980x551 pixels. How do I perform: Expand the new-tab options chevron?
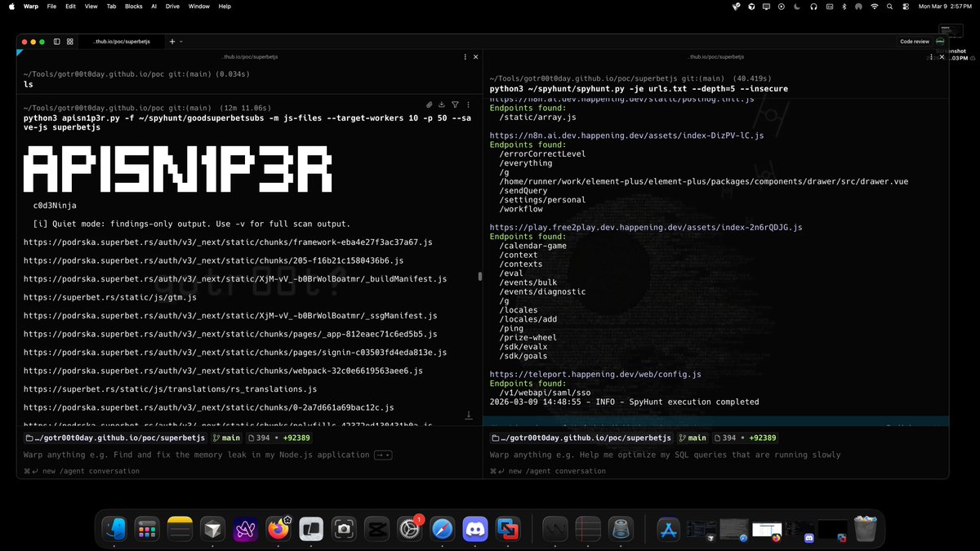[181, 41]
